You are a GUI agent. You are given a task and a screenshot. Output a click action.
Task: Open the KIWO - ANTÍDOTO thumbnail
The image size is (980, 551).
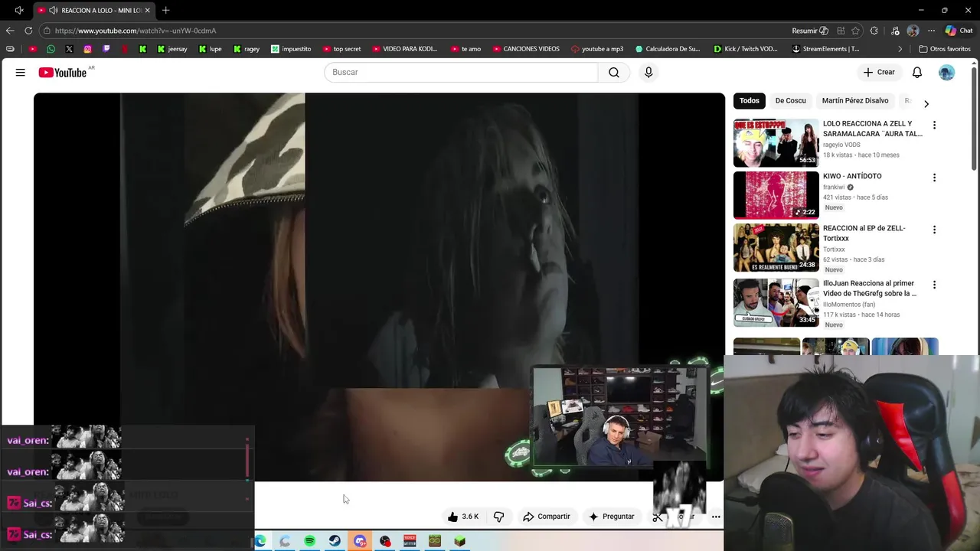coord(776,194)
